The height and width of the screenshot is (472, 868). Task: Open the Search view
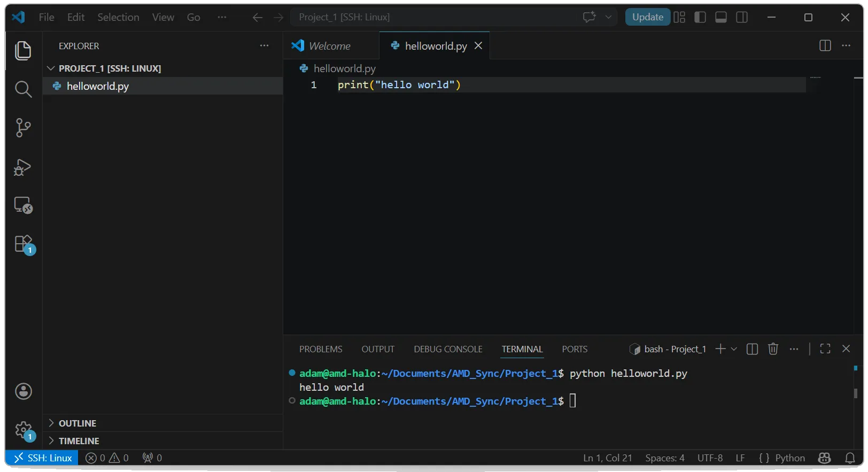point(23,89)
